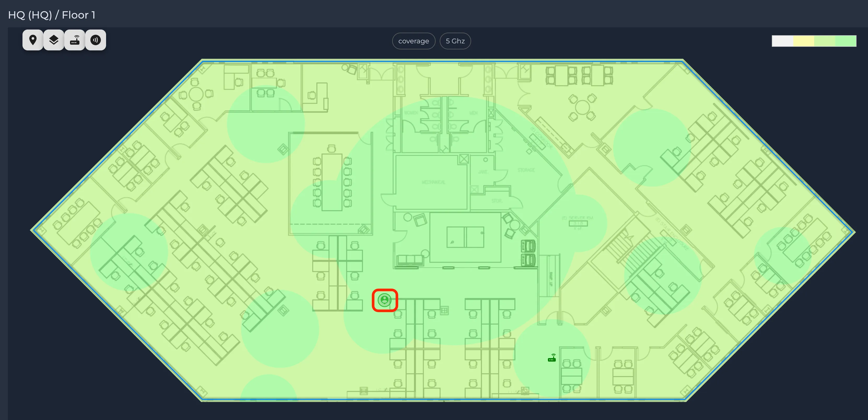Image resolution: width=868 pixels, height=420 pixels.
Task: Click the bright green end segment of the coverage legend
Action: 846,41
